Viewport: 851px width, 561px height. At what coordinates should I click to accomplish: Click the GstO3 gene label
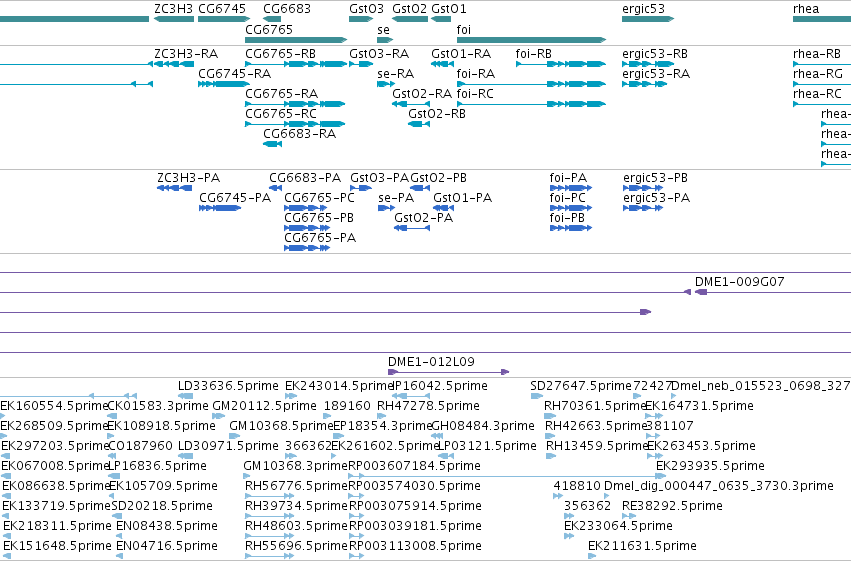[x=366, y=9]
